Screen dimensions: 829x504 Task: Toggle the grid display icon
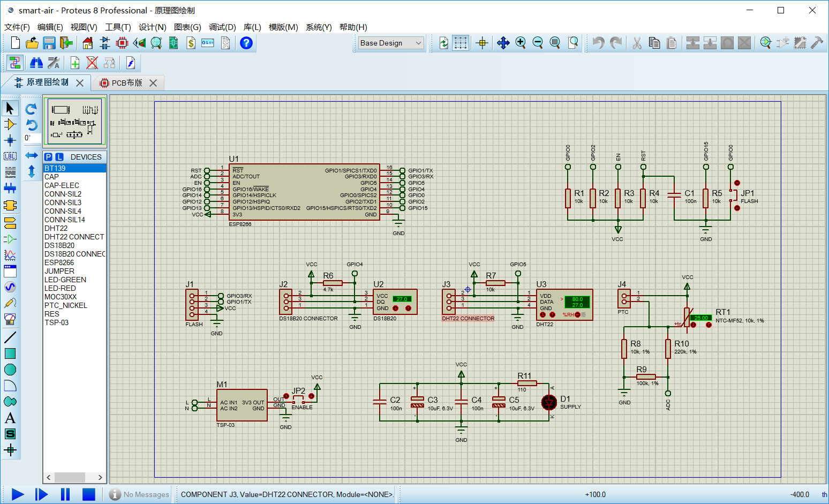461,43
